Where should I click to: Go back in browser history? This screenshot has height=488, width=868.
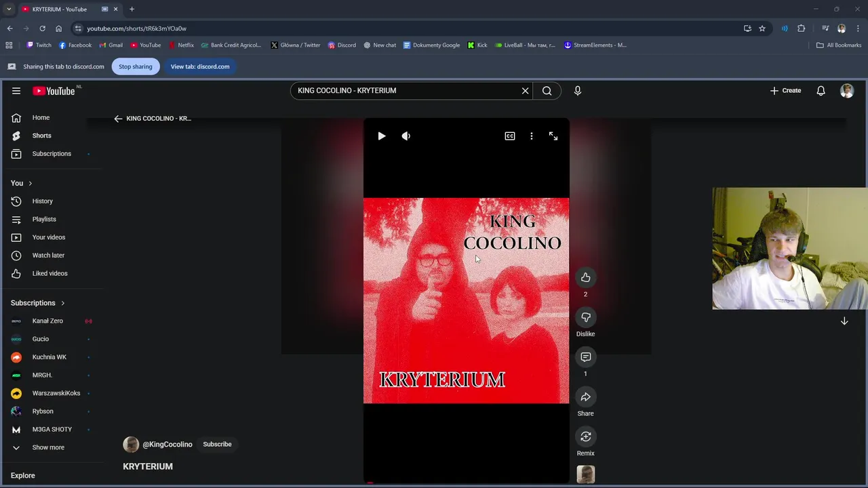[x=9, y=28]
